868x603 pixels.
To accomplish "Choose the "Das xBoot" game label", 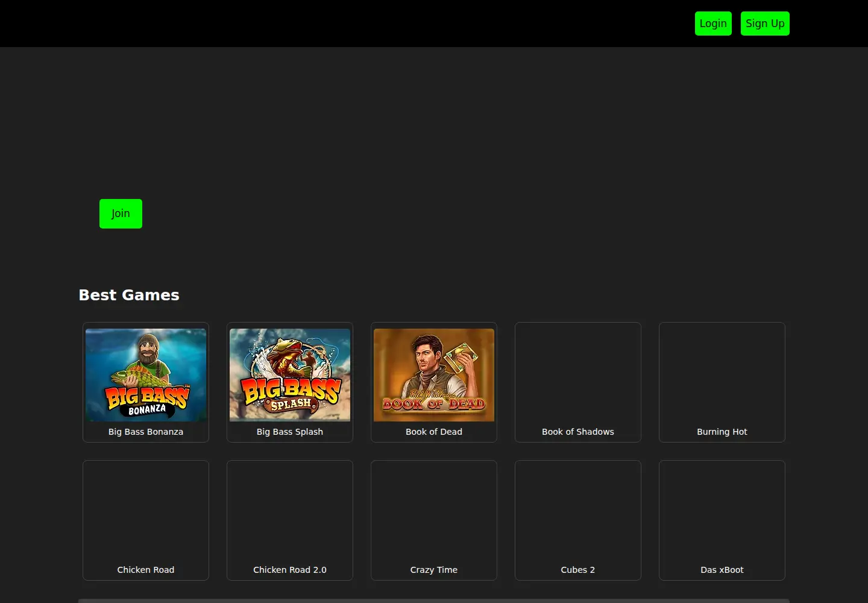I will pyautogui.click(x=722, y=570).
